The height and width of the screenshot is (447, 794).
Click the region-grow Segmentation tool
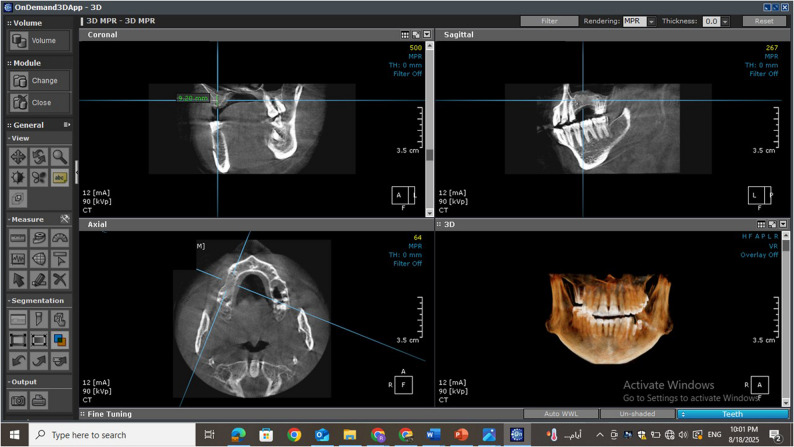coord(60,319)
